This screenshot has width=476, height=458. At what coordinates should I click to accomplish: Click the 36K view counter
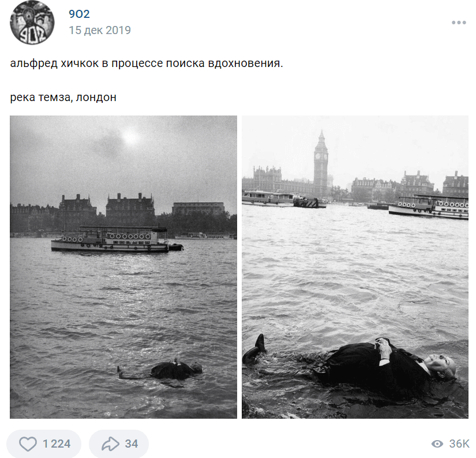point(459,444)
